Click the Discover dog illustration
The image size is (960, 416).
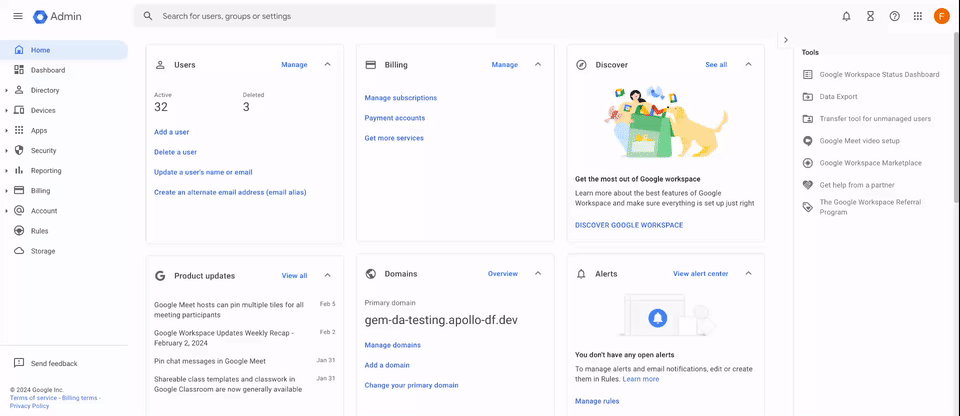698,130
